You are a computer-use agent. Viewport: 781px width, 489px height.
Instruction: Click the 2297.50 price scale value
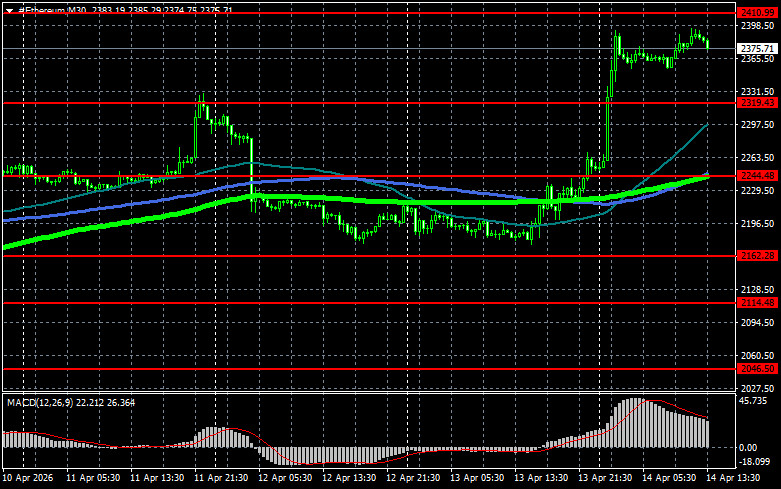pos(757,124)
